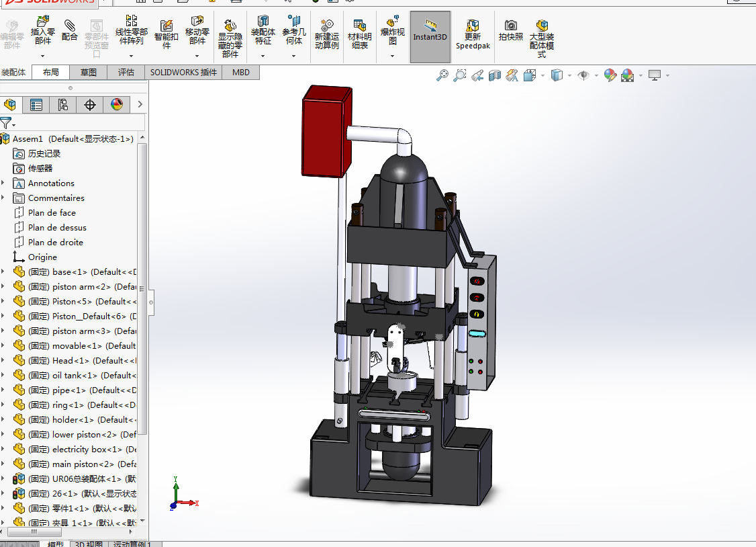Expand the base<1> component node
This screenshot has height=547, width=756.
click(3, 271)
